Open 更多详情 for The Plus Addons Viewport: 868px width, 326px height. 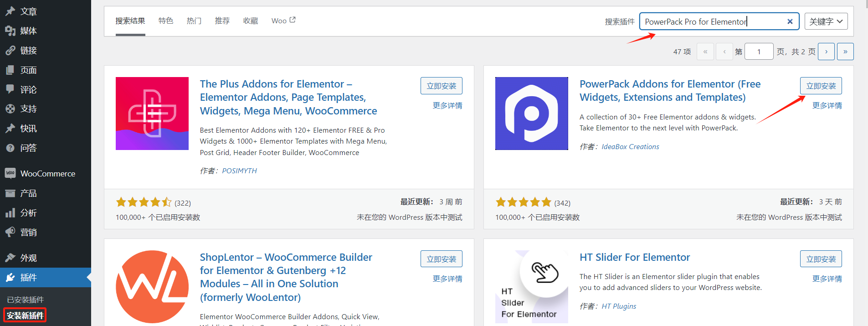coord(447,105)
